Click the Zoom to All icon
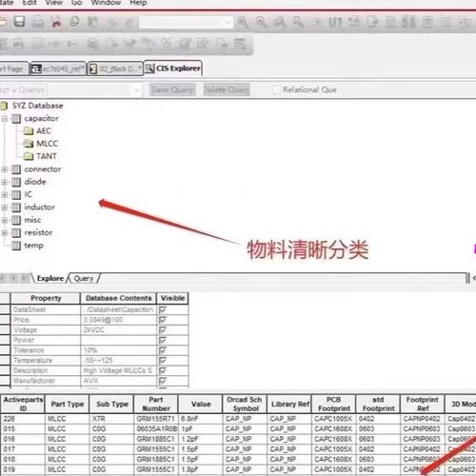 pyautogui.click(x=298, y=22)
